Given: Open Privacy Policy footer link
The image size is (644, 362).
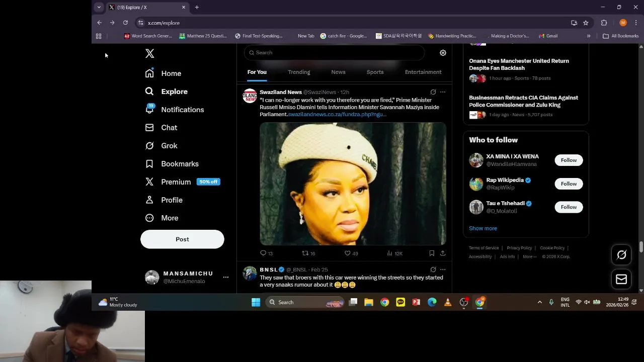Looking at the screenshot, I should pyautogui.click(x=519, y=248).
